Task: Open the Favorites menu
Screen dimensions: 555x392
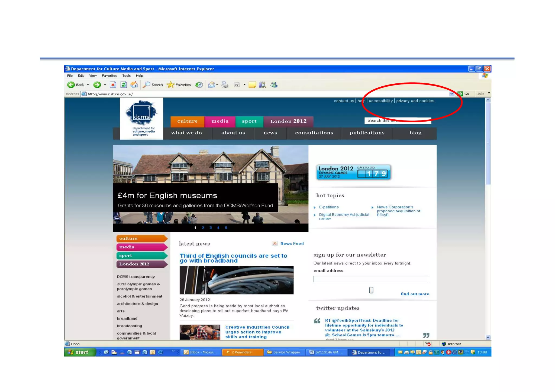Action: point(109,76)
